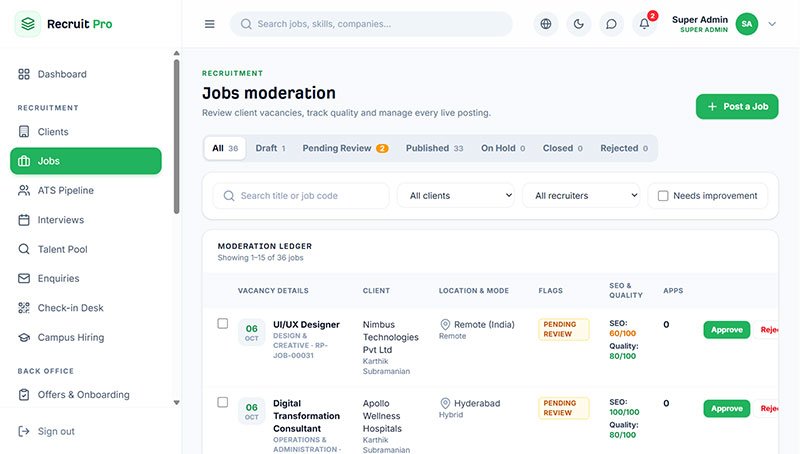Switch to dark mode moon icon
Image resolution: width=800 pixels, height=454 pixels.
click(578, 24)
